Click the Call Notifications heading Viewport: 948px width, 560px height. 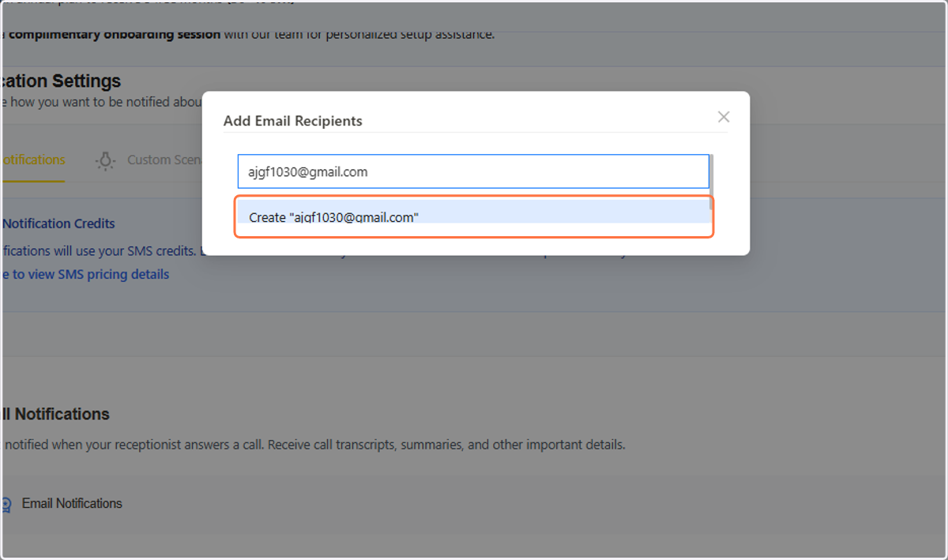55,414
